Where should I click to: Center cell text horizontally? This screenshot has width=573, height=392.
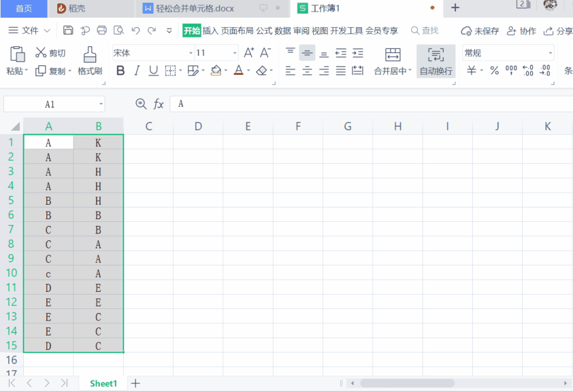coord(307,71)
